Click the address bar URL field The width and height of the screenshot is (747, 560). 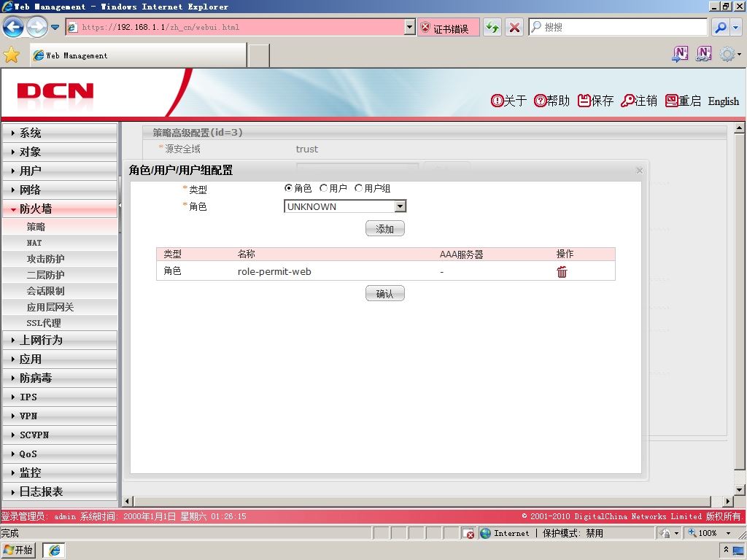tap(236, 27)
